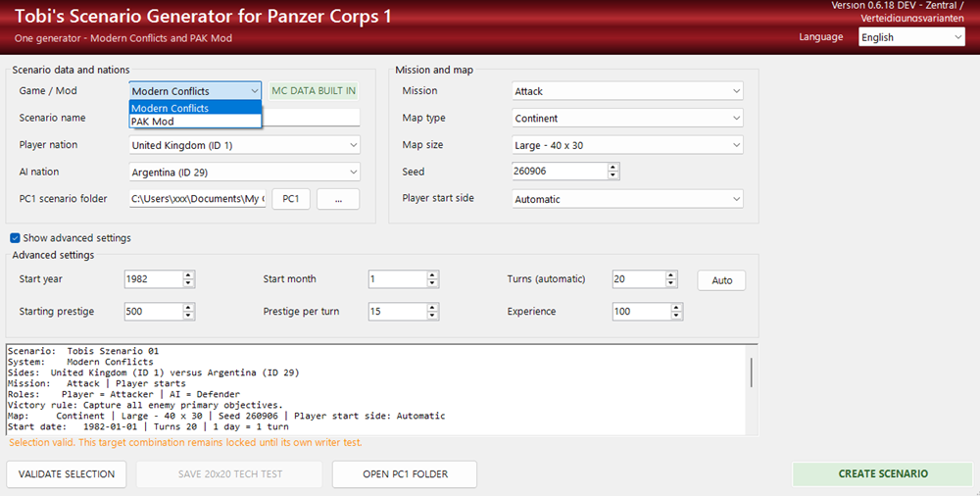Click the browse "..." folder button
980x496 pixels.
coord(338,199)
